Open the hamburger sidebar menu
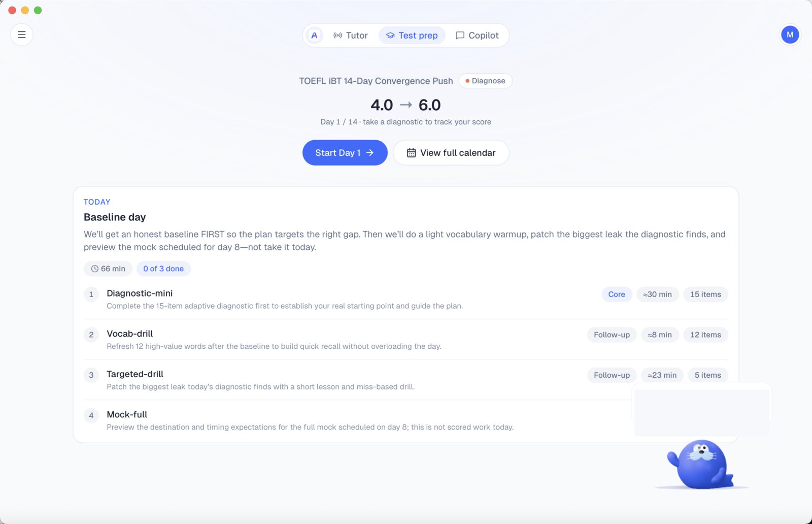 [22, 35]
